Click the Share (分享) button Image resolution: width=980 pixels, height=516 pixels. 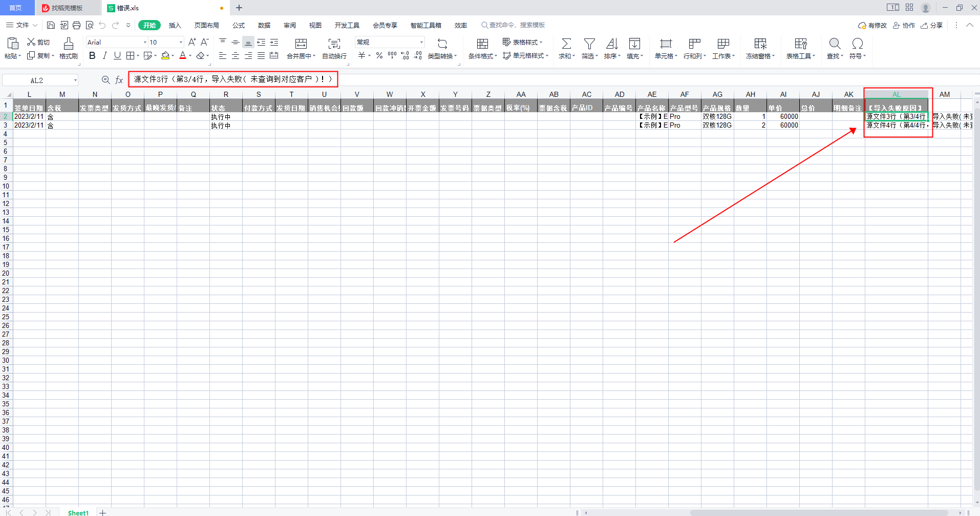(x=932, y=25)
